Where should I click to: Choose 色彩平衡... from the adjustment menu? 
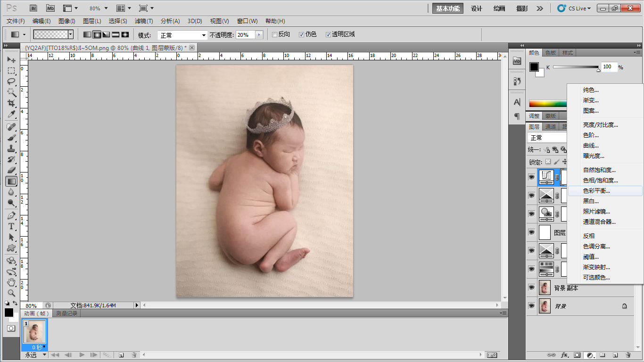click(x=596, y=191)
